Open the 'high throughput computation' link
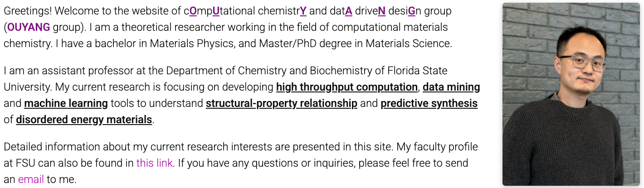644x188 pixels. coord(347,87)
